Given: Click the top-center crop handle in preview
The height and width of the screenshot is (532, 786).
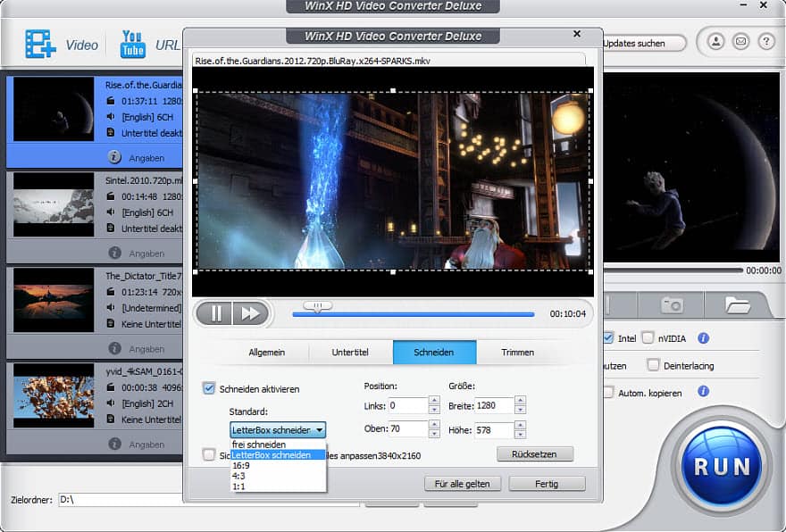Looking at the screenshot, I should tap(393, 91).
